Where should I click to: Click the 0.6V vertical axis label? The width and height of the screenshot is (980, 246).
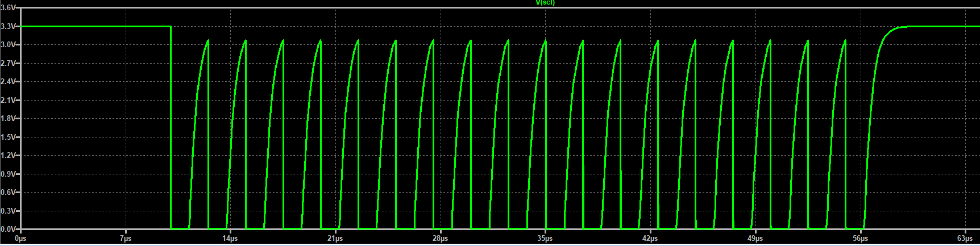pyautogui.click(x=8, y=192)
